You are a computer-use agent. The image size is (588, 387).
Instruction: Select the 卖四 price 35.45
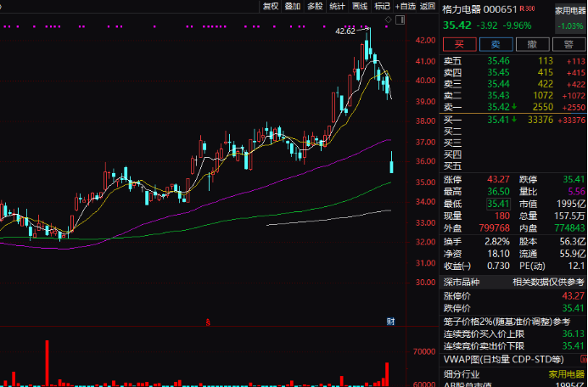[498, 72]
